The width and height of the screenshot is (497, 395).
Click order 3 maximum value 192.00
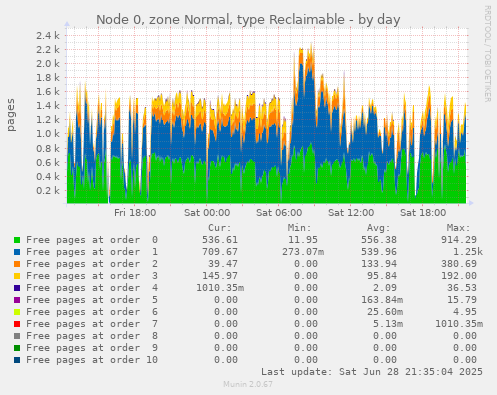tap(459, 276)
